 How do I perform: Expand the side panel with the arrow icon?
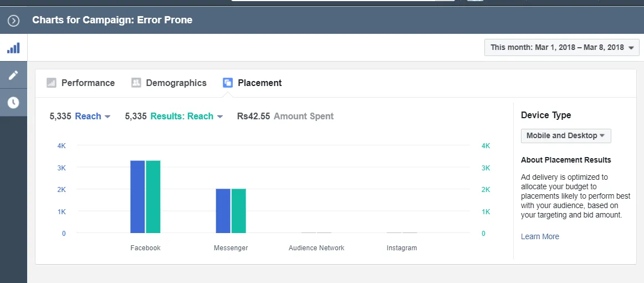13,20
